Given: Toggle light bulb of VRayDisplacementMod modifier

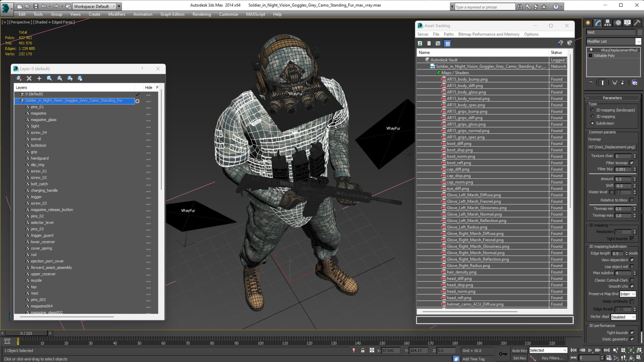Looking at the screenshot, I should (x=591, y=50).
